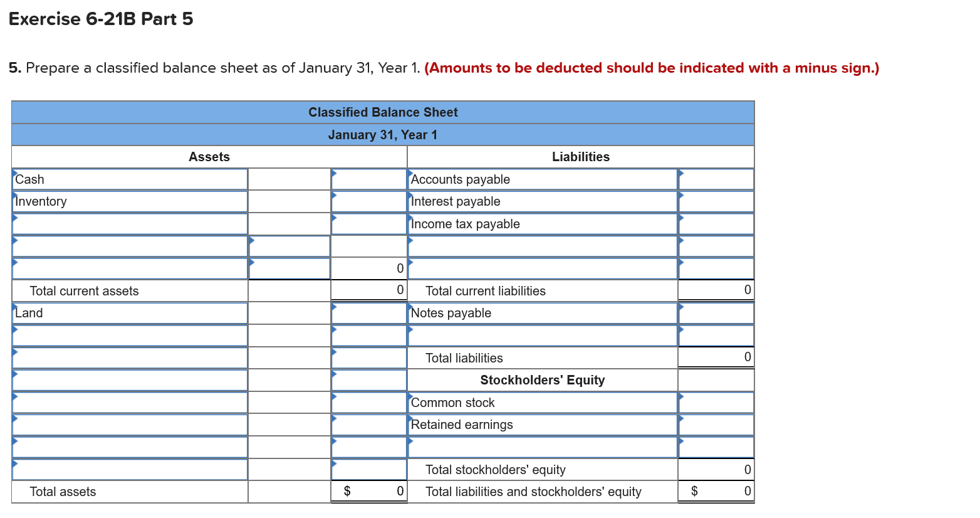Open the Inventory row account dropdown
This screenshot has width=980, height=518.
click(x=129, y=201)
